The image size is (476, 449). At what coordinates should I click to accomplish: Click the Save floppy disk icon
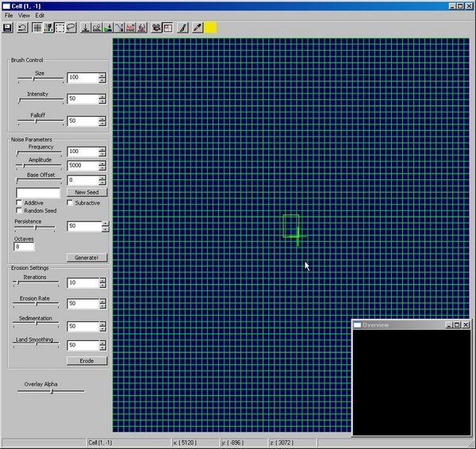click(x=8, y=28)
